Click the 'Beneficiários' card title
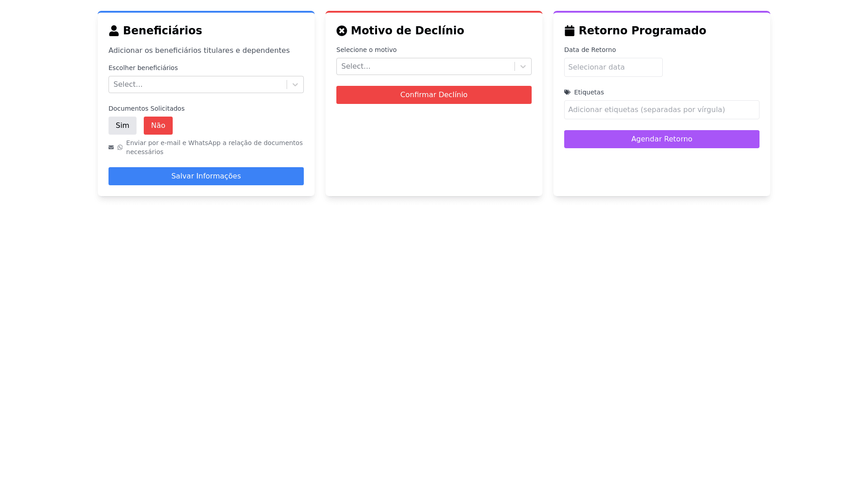Viewport: 868px width, 488px height. point(163,30)
